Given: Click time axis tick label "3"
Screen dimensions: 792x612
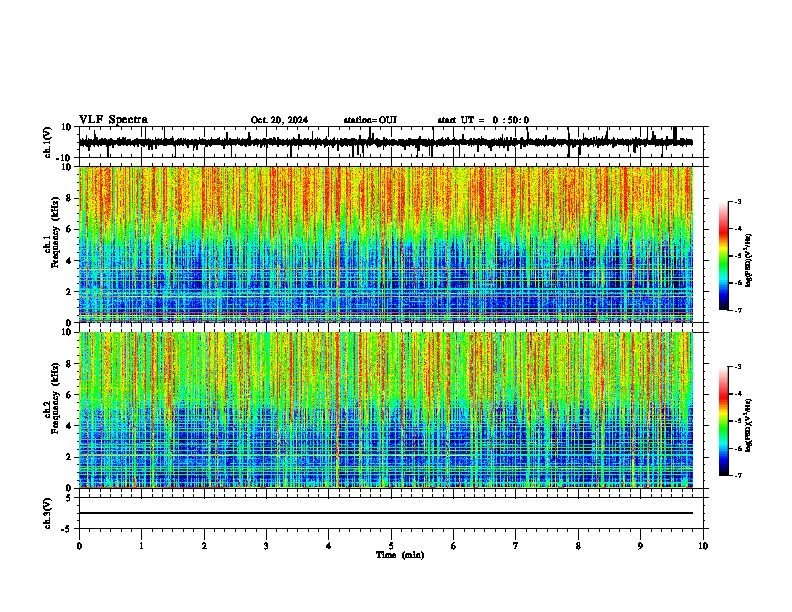Looking at the screenshot, I should [x=266, y=546].
